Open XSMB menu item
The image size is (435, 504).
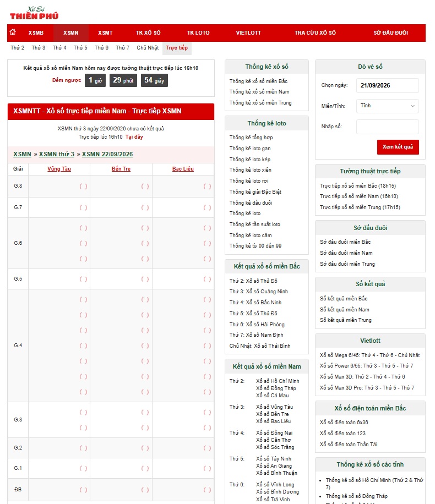(36, 33)
